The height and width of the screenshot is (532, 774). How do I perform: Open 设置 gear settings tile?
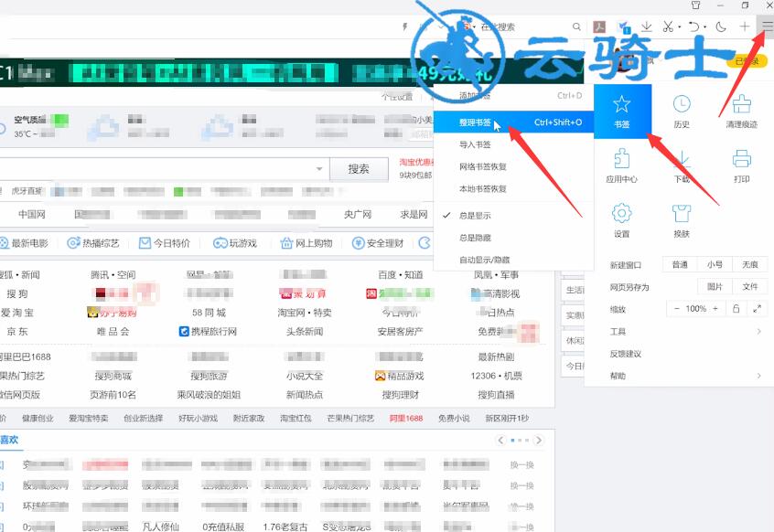click(622, 220)
